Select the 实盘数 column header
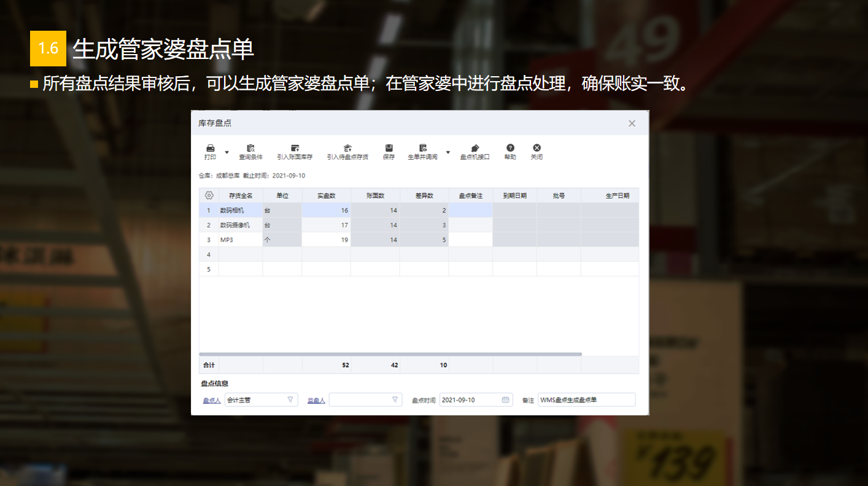This screenshot has height=486, width=868. [x=326, y=196]
